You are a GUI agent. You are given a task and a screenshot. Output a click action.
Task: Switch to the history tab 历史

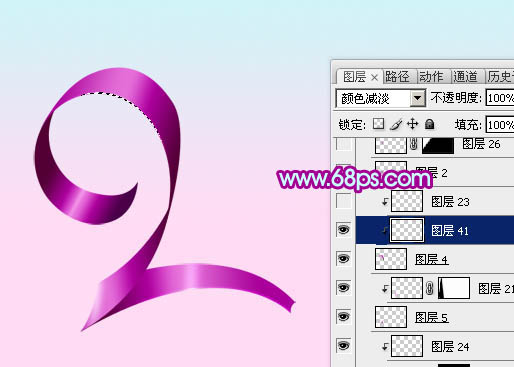pyautogui.click(x=500, y=77)
